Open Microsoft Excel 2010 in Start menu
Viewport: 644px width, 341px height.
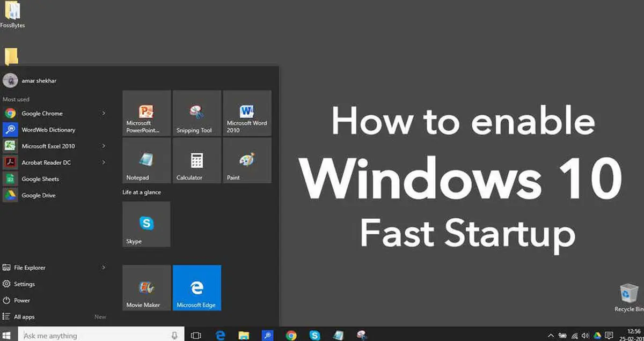click(54, 146)
